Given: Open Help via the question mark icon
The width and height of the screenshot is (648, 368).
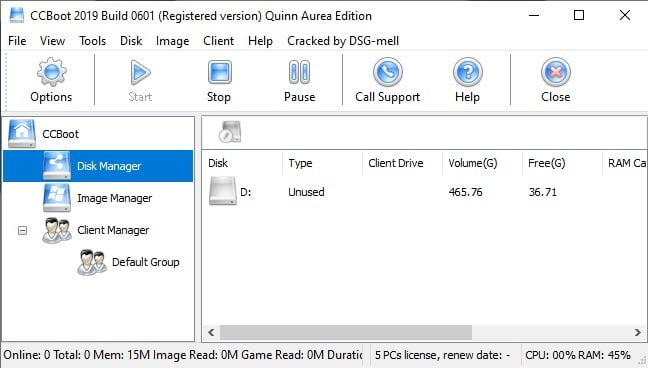Looking at the screenshot, I should [467, 72].
